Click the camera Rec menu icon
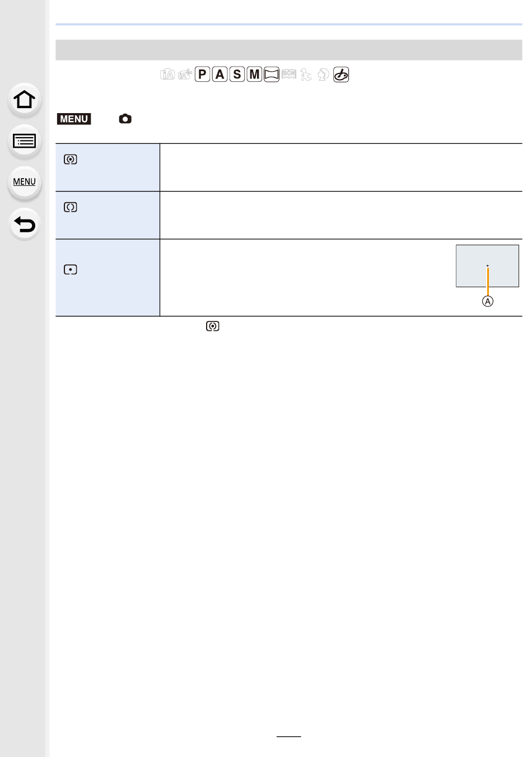 pos(125,119)
